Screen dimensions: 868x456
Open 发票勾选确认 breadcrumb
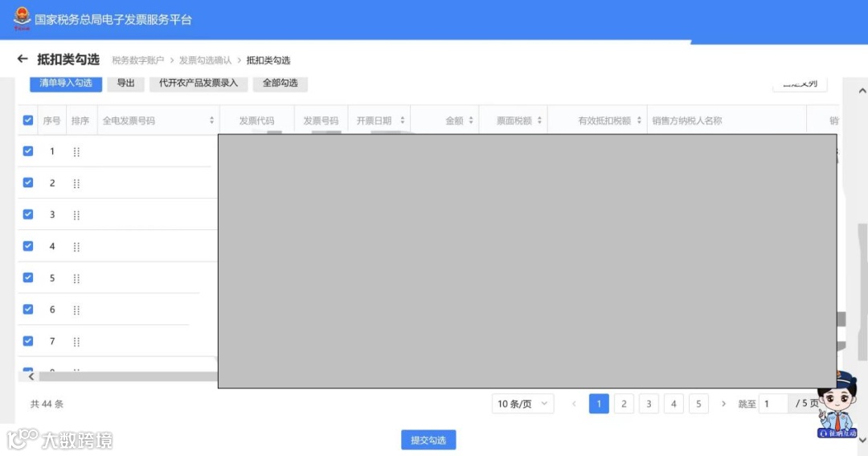tap(206, 60)
